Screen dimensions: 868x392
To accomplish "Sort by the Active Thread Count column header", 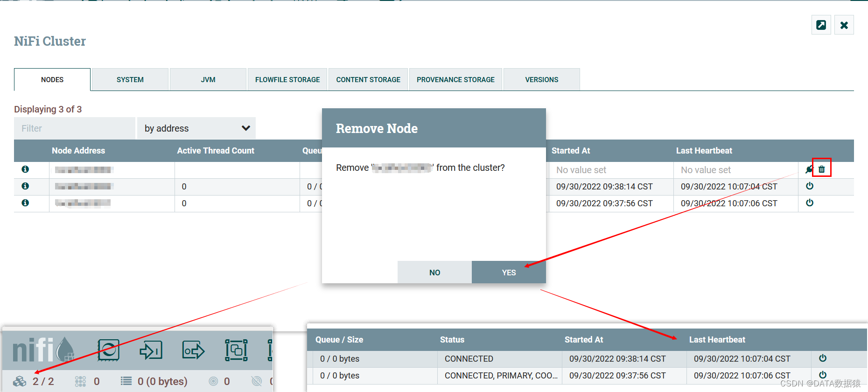I will 216,151.
